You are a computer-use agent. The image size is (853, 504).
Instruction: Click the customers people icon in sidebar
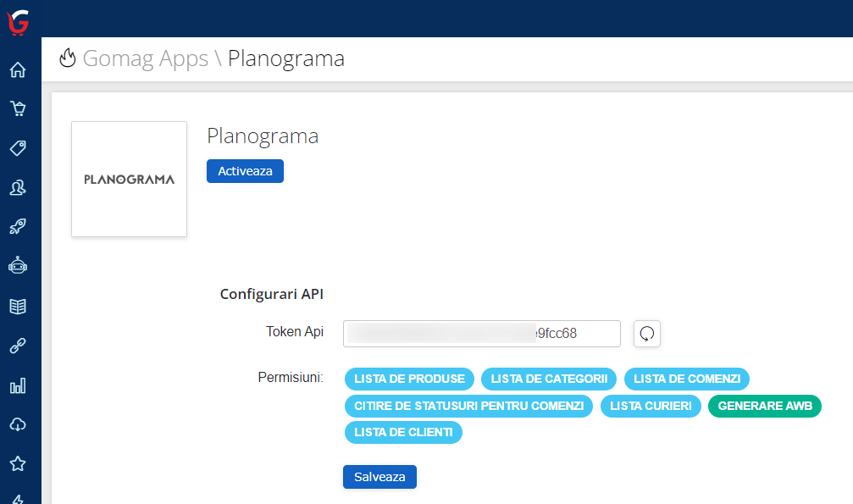17,187
